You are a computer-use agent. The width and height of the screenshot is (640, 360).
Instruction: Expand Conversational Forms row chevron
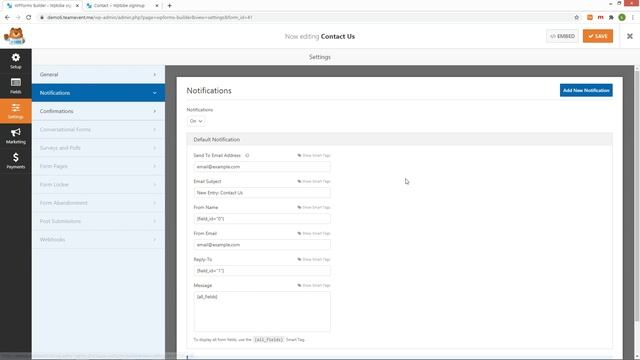click(x=155, y=129)
